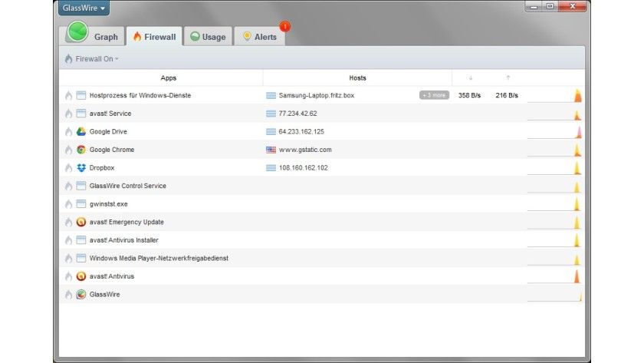
Task: Sort by the Apps column header
Action: pyautogui.click(x=169, y=78)
